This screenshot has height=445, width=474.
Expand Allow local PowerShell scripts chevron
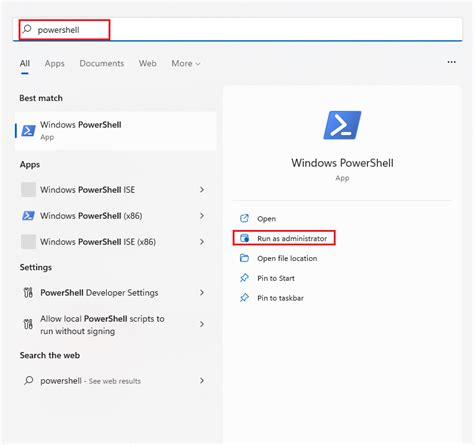coord(202,324)
